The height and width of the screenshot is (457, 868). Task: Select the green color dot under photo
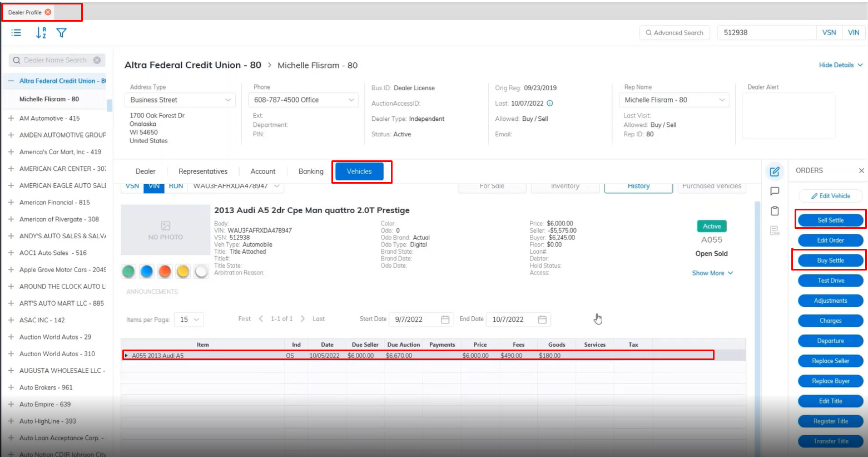(128, 271)
